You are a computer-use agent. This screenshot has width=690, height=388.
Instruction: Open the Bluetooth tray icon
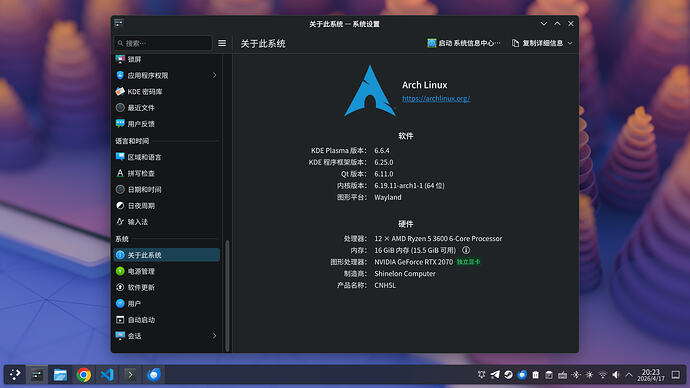[576, 375]
